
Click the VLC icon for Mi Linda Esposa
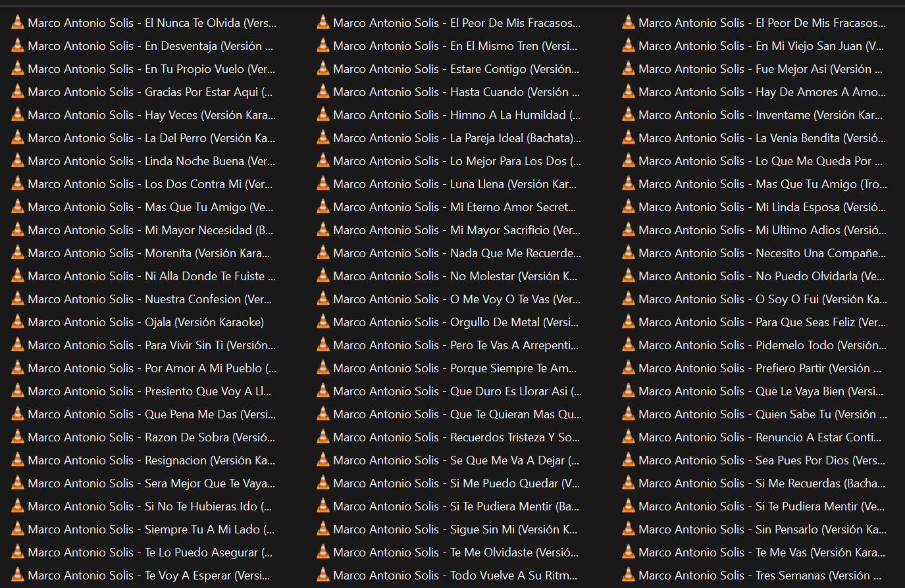629,207
